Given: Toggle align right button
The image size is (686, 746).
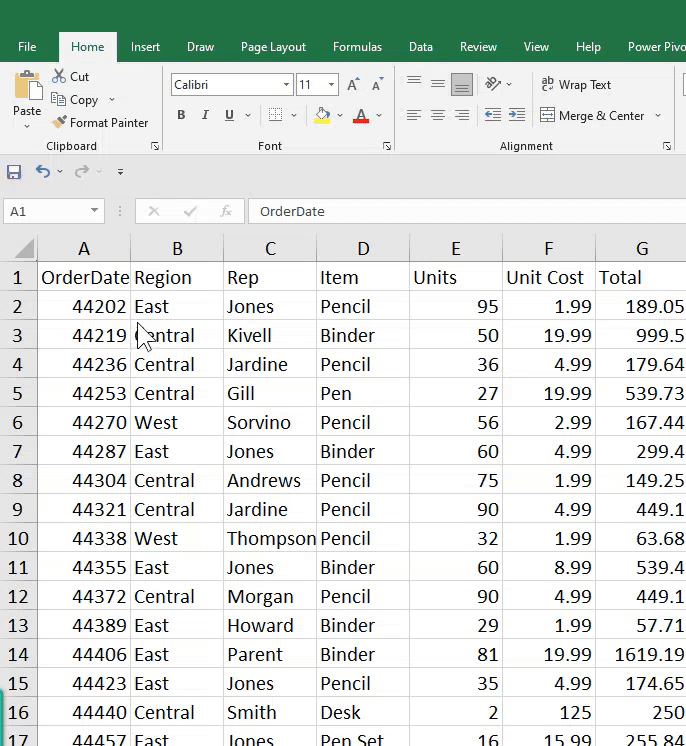Looking at the screenshot, I should (x=461, y=115).
